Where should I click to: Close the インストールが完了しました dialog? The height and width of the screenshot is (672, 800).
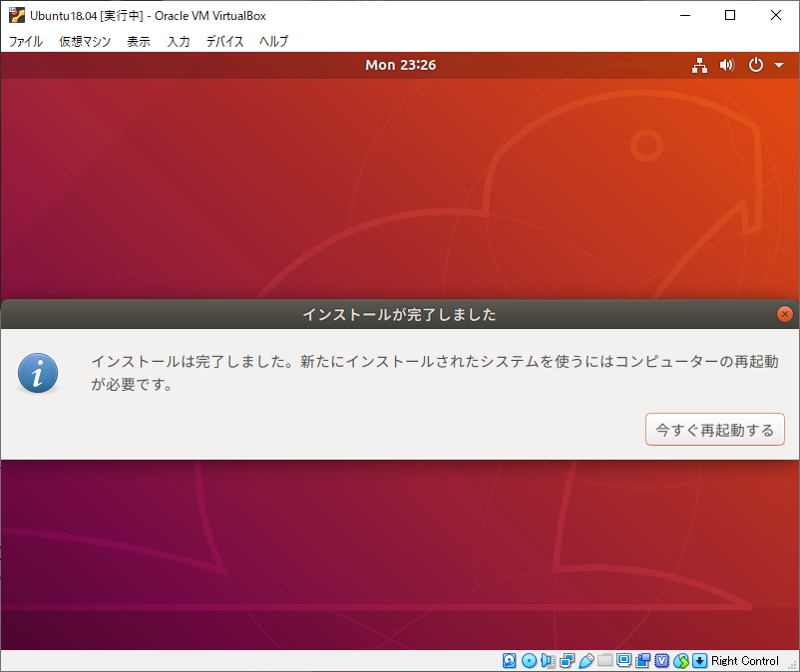pos(785,314)
